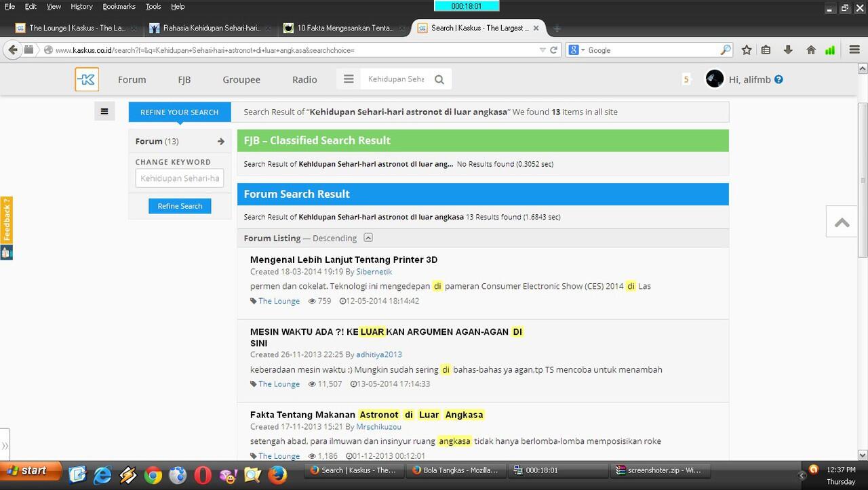Viewport: 868px width, 490px height.
Task: Open Firefox downloads arrow icon
Action: [x=788, y=49]
